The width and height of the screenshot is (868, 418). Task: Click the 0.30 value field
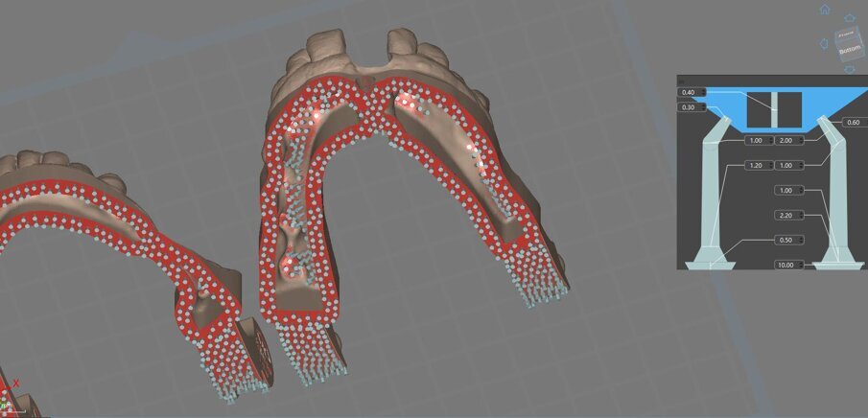(x=689, y=107)
